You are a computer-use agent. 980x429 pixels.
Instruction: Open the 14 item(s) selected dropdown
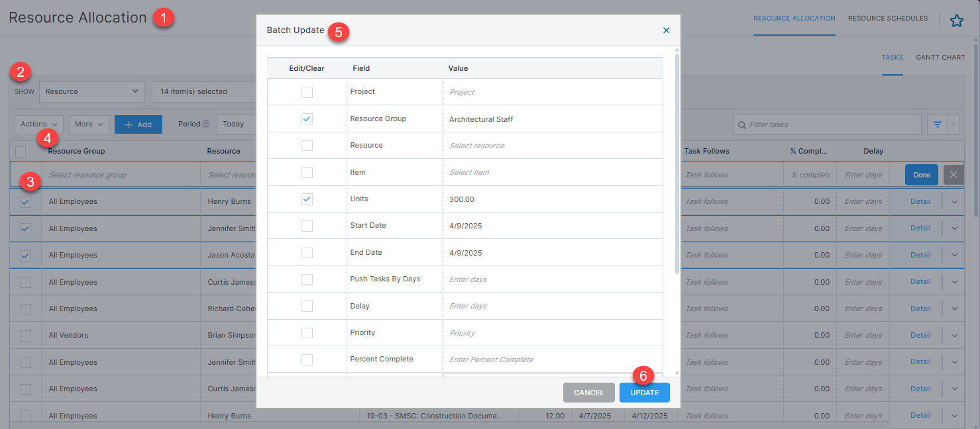204,91
